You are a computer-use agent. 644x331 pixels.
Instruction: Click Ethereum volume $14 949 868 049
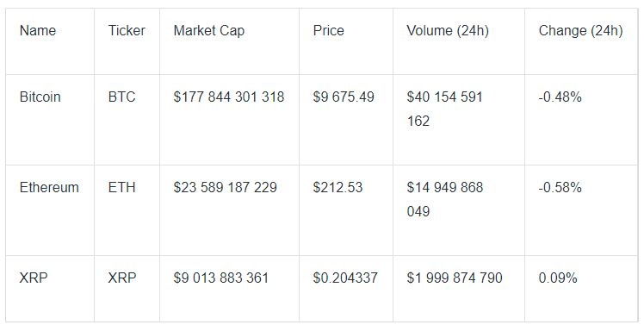[x=445, y=200]
